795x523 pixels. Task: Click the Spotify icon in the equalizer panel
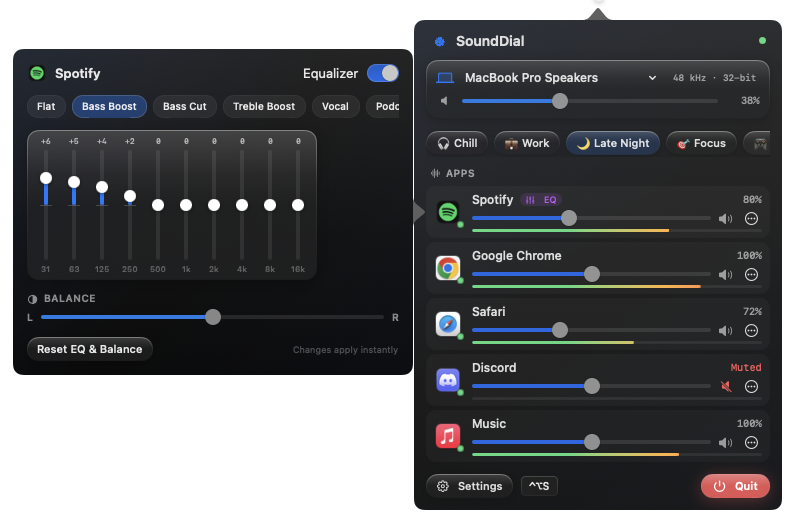37,73
